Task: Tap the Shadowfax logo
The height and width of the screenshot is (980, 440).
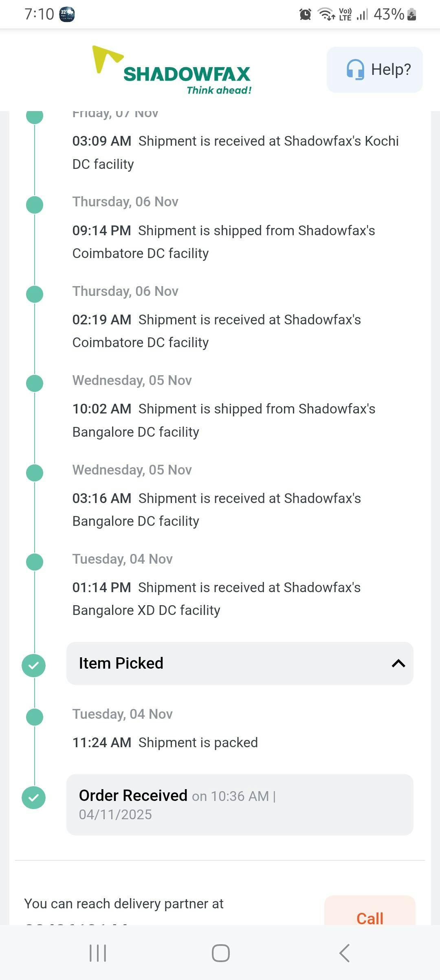Action: [172, 70]
